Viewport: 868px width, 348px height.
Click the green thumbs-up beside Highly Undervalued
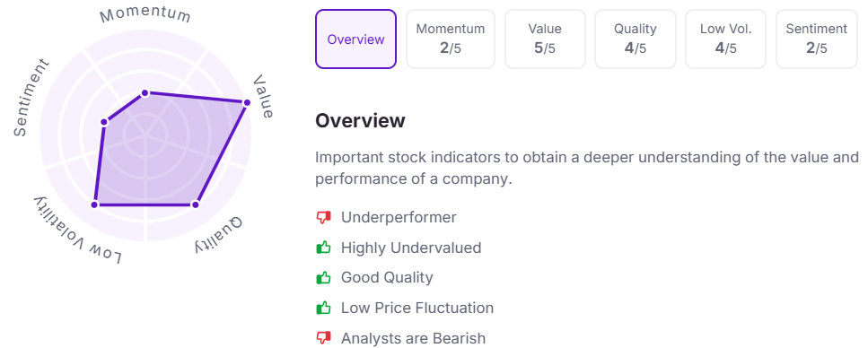coord(323,248)
